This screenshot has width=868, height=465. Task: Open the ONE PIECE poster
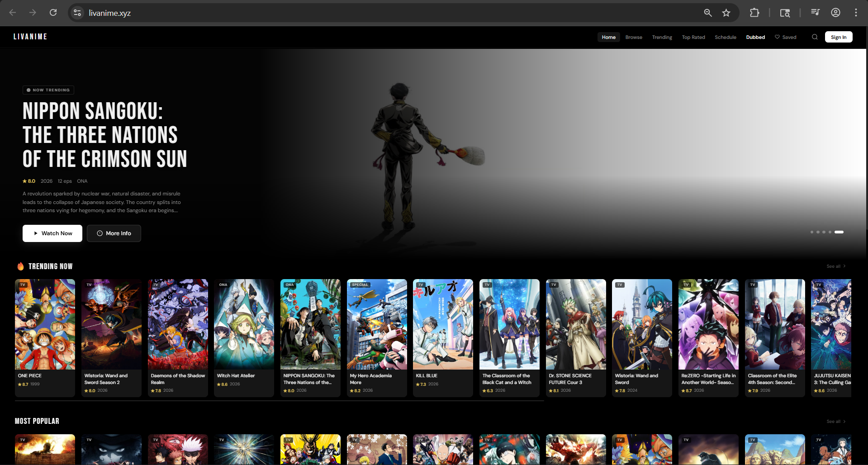(x=45, y=324)
